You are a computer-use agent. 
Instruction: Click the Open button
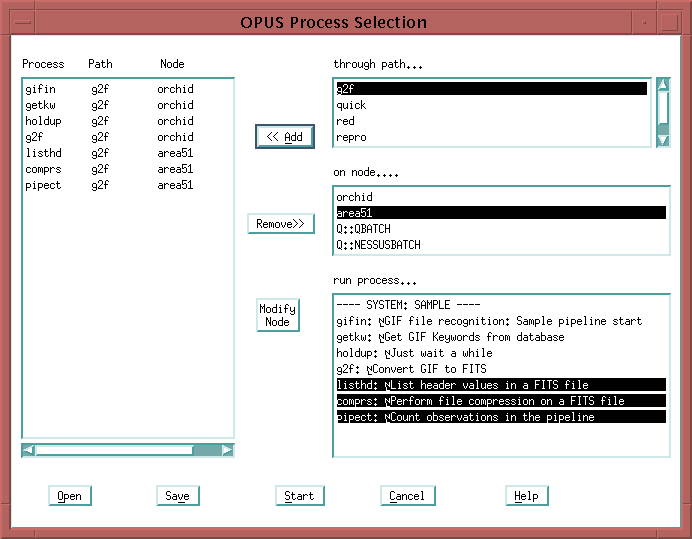[x=69, y=496]
